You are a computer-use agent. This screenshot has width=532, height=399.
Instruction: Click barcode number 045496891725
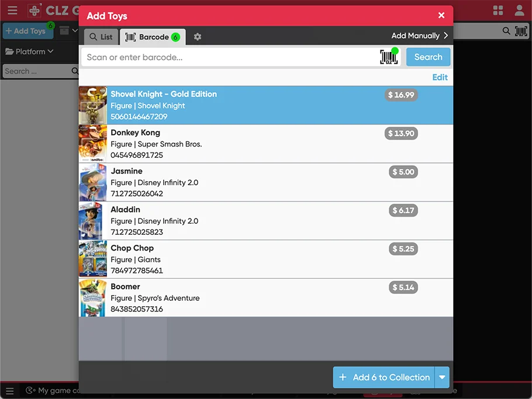(137, 155)
